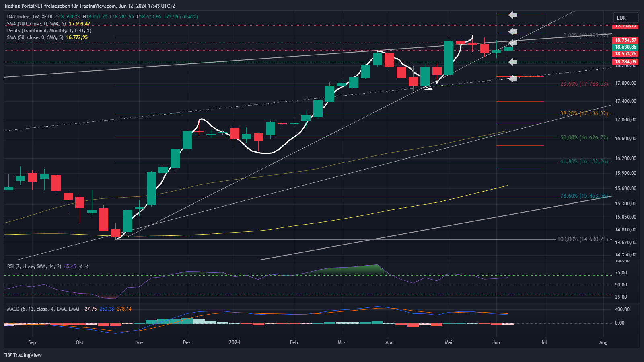Click the Mrz label on time axis
Screen dimensions: 644x362
point(342,342)
